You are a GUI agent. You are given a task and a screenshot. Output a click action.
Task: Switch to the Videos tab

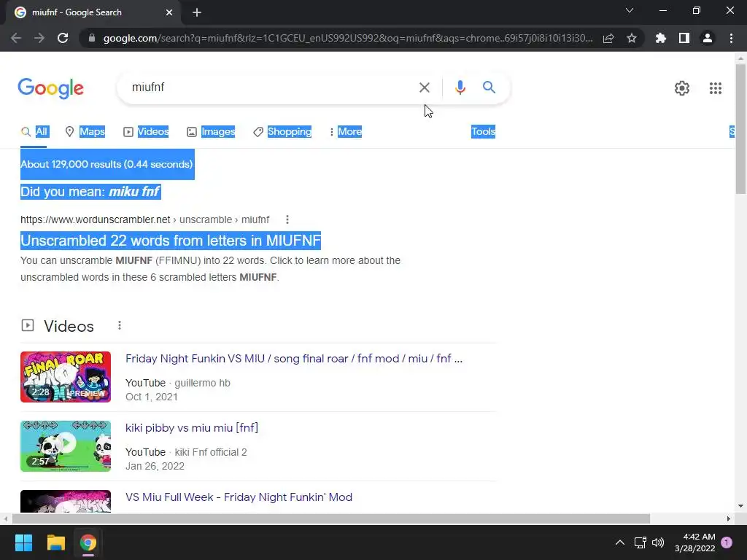pos(146,132)
